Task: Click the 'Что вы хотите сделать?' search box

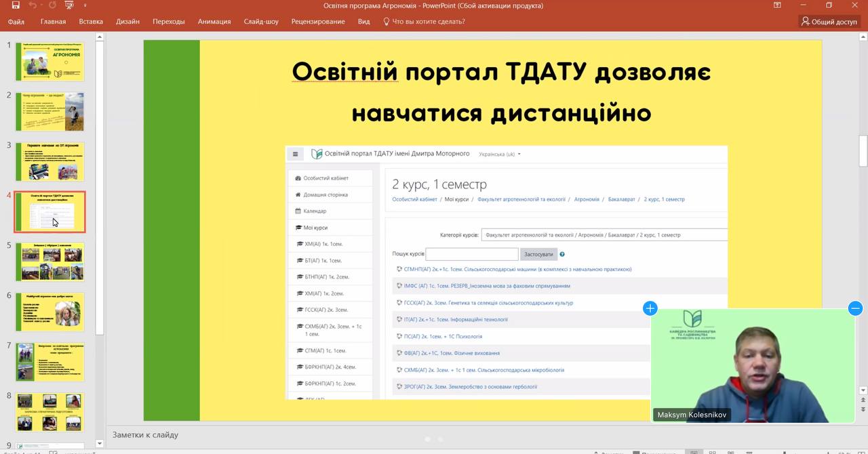Action: (425, 21)
